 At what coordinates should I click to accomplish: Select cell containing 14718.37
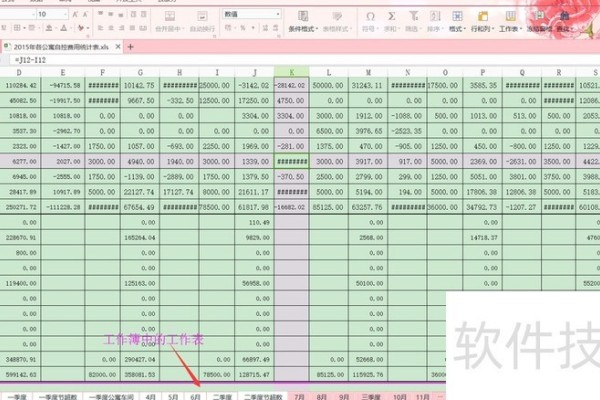coord(482,237)
